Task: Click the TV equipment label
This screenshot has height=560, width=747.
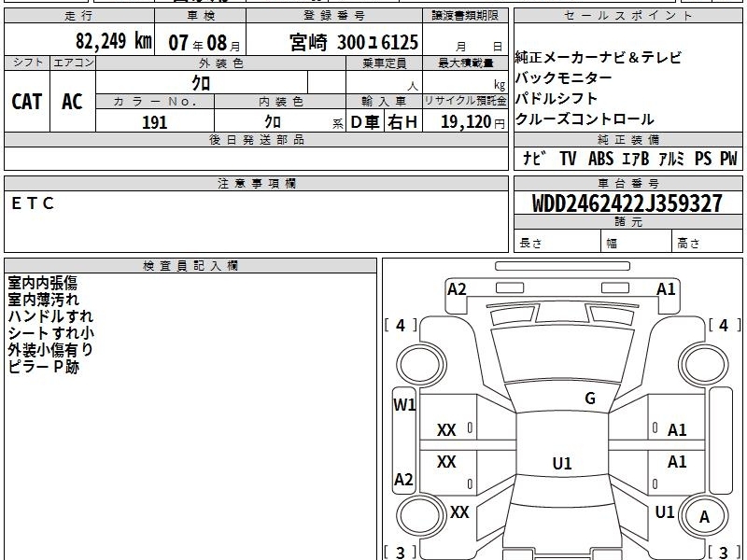Action: (568, 159)
